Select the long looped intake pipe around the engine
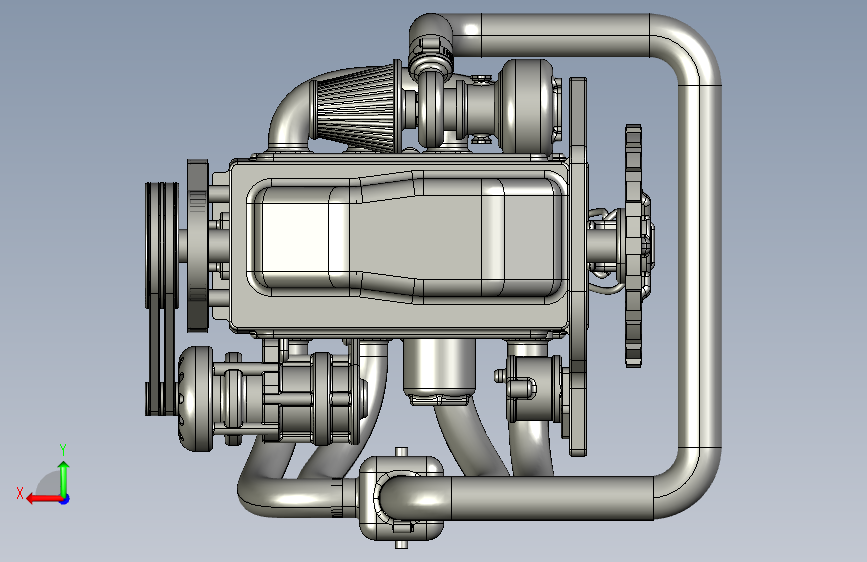Viewport: 867px width, 562px height. [700, 266]
